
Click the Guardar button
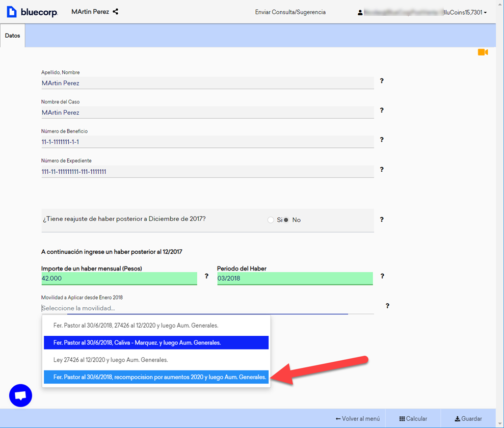468,419
